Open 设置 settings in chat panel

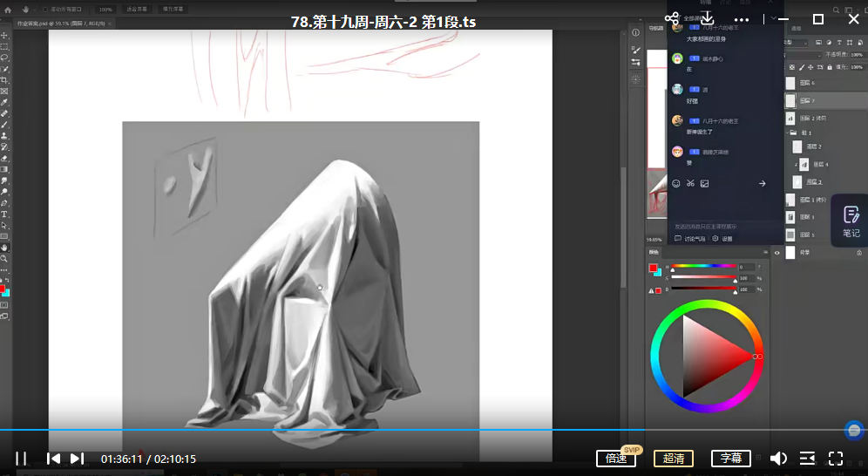pos(722,239)
